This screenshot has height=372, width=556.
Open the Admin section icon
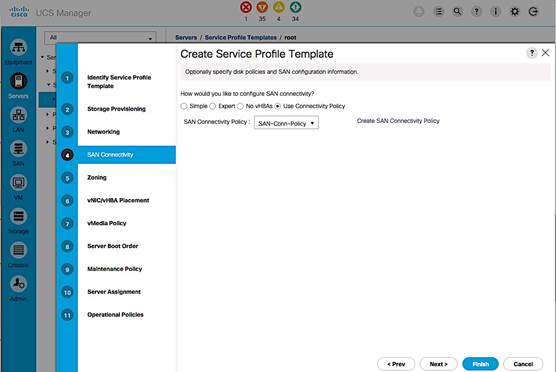18,284
